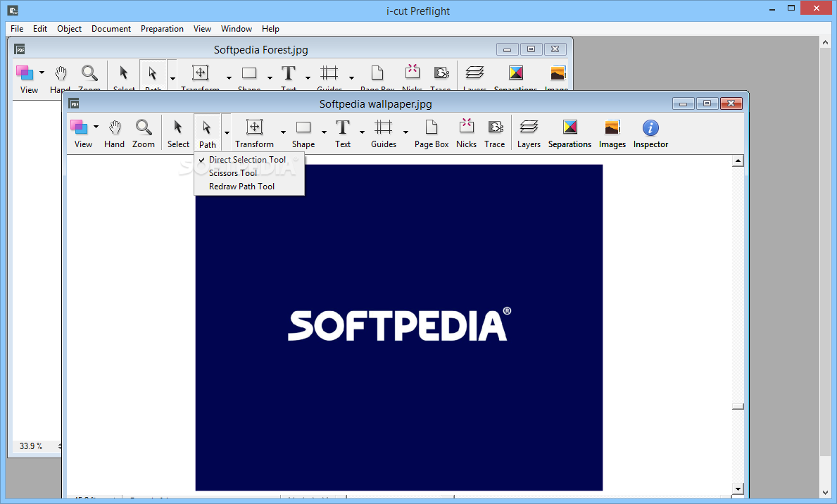Click the Path tool in wallpaper window

click(x=207, y=134)
